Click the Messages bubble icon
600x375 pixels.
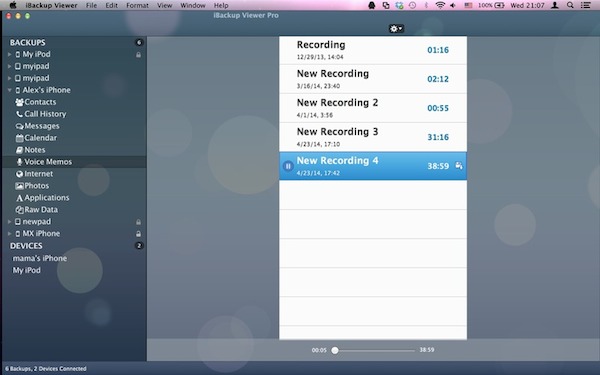coord(19,126)
